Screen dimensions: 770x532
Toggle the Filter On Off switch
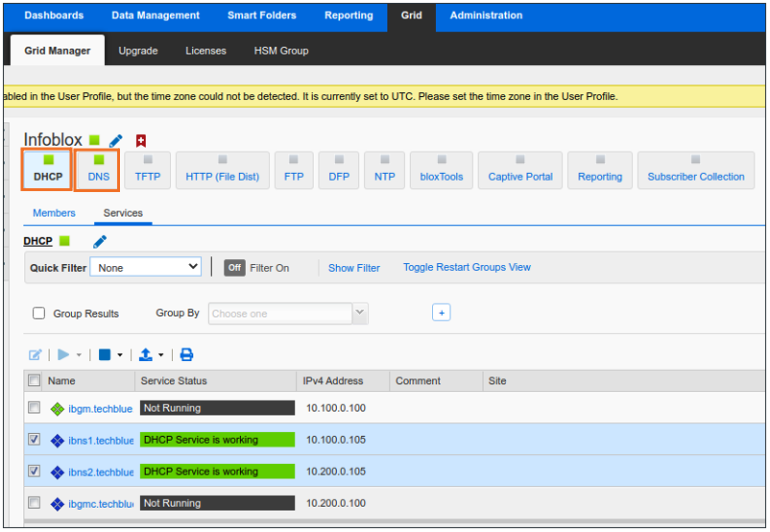pos(234,268)
